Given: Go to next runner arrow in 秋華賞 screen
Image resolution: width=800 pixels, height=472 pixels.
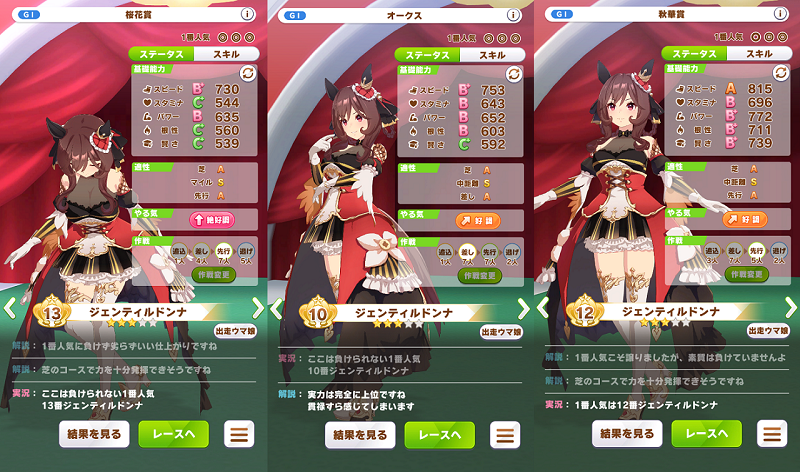Looking at the screenshot, I should pos(791,308).
